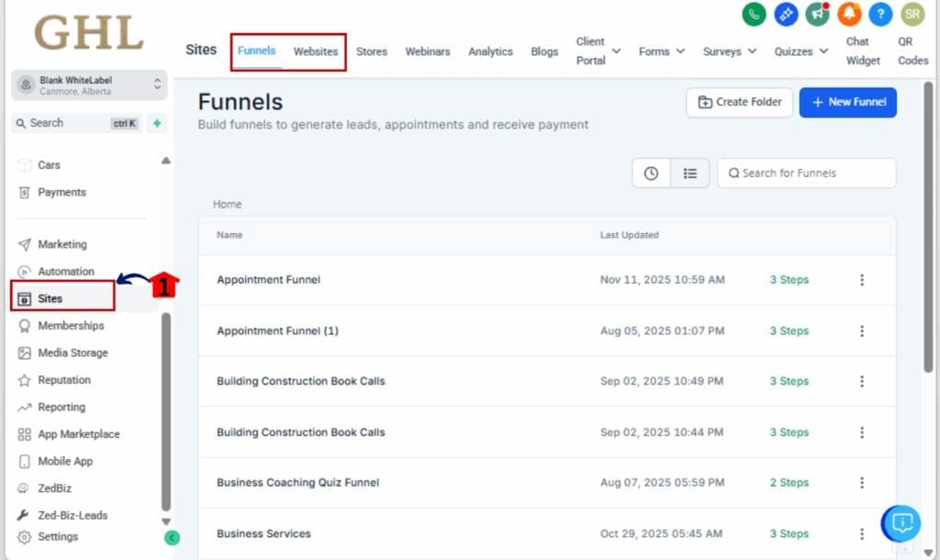Image resolution: width=940 pixels, height=560 pixels.
Task: Switch to list view of funnels
Action: click(690, 173)
